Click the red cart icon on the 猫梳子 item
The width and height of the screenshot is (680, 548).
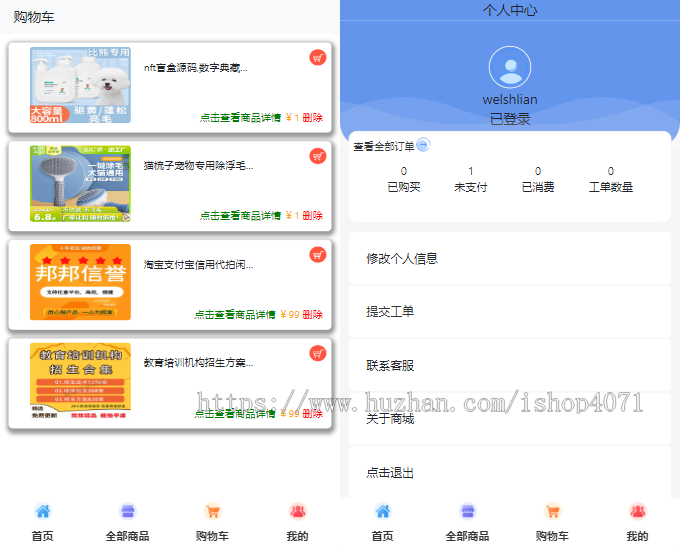tap(318, 156)
